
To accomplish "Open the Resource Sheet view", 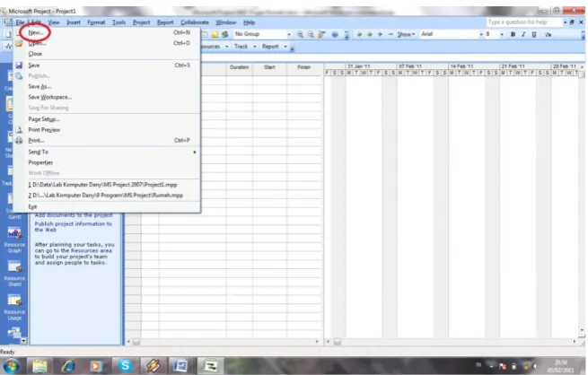I will [x=14, y=274].
